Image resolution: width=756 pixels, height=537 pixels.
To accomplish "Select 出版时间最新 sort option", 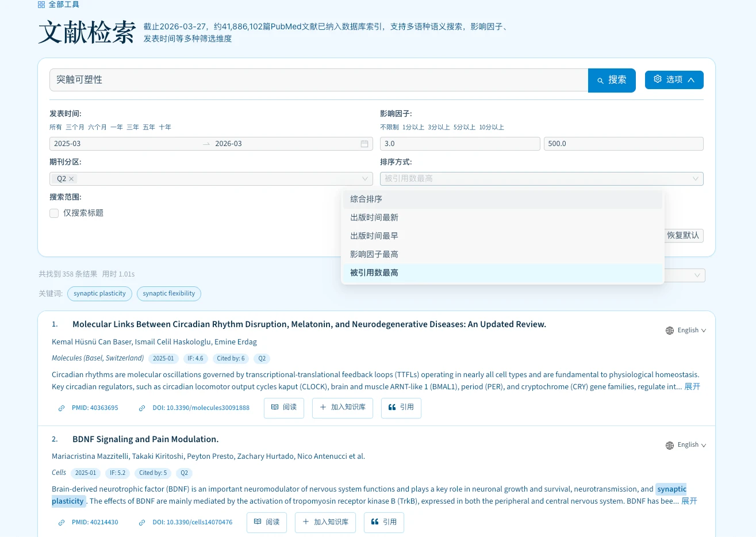I will click(x=374, y=217).
